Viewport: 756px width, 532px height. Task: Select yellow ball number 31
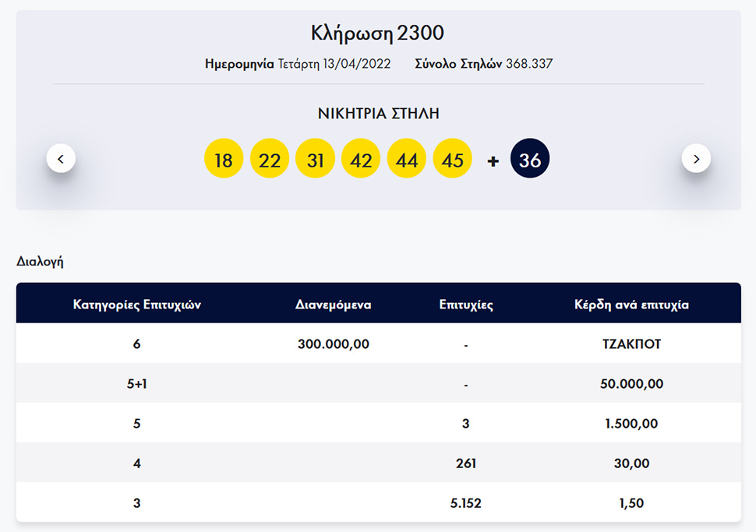tap(315, 159)
